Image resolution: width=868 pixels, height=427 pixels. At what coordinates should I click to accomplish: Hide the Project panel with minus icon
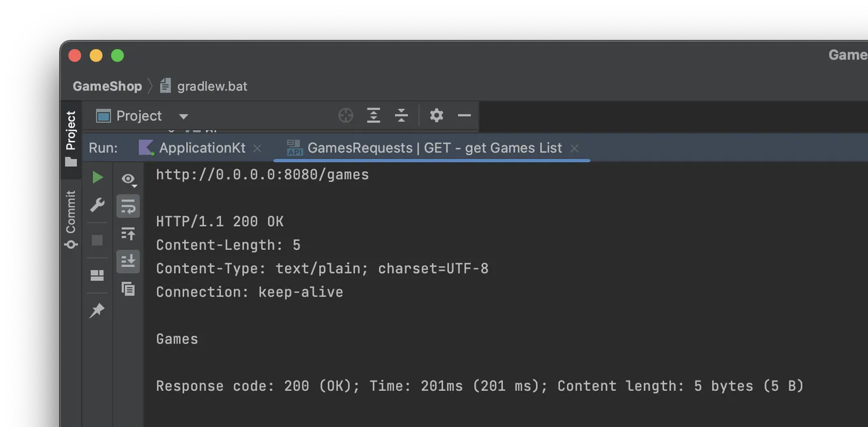(x=464, y=116)
